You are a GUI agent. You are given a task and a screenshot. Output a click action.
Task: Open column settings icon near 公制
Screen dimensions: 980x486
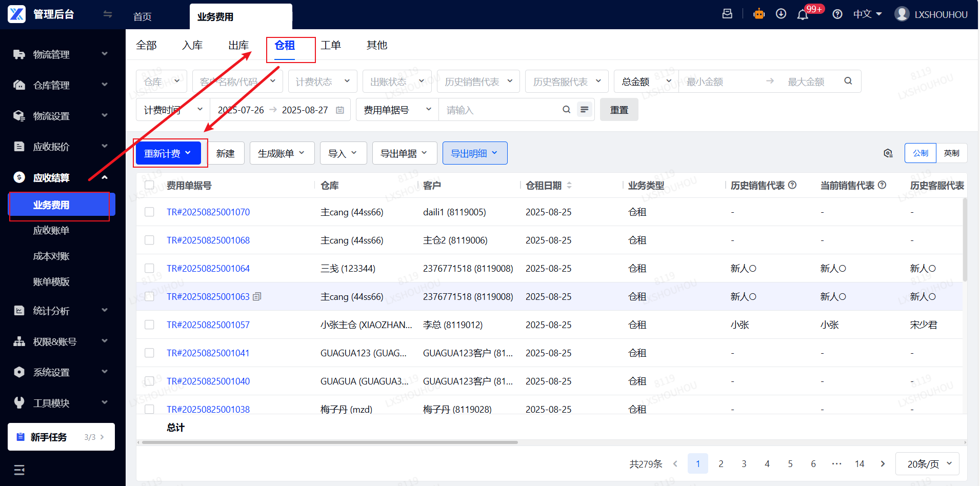coord(889,153)
